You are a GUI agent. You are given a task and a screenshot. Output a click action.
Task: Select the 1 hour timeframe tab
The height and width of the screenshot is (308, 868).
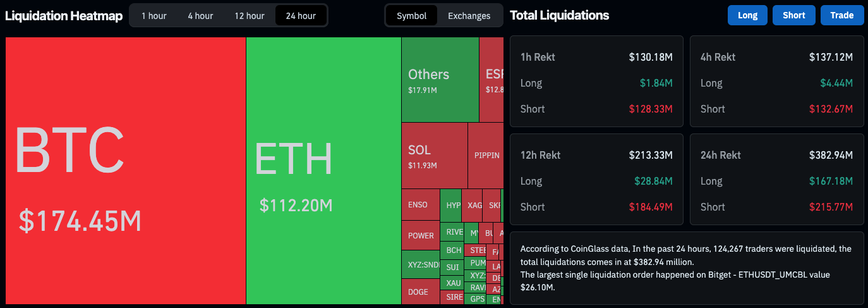point(154,16)
